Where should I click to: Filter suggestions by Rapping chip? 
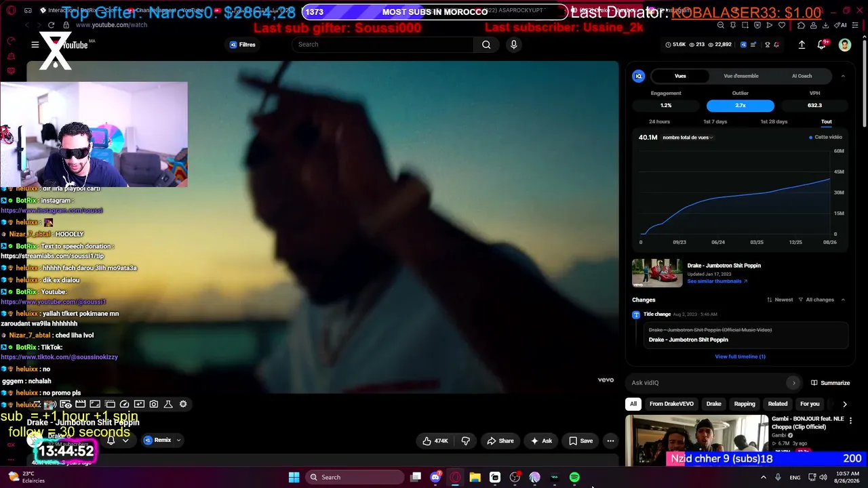point(745,404)
